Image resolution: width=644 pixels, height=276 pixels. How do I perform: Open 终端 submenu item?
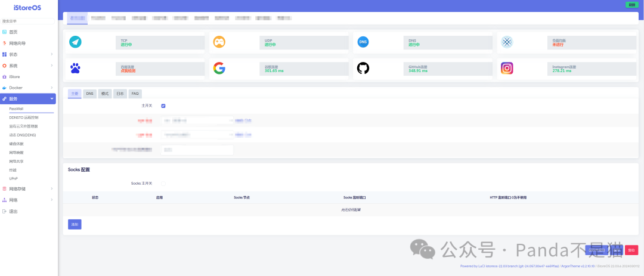tap(13, 170)
